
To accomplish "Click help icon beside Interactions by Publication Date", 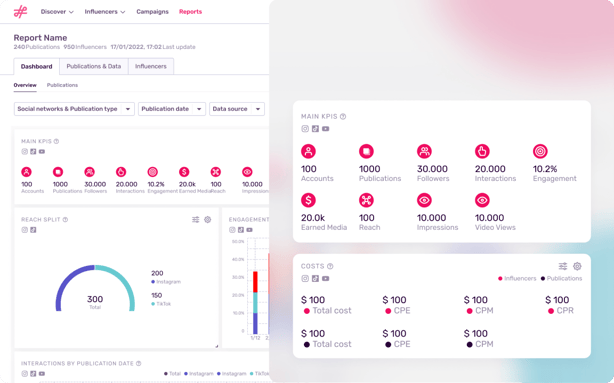I will point(139,363).
